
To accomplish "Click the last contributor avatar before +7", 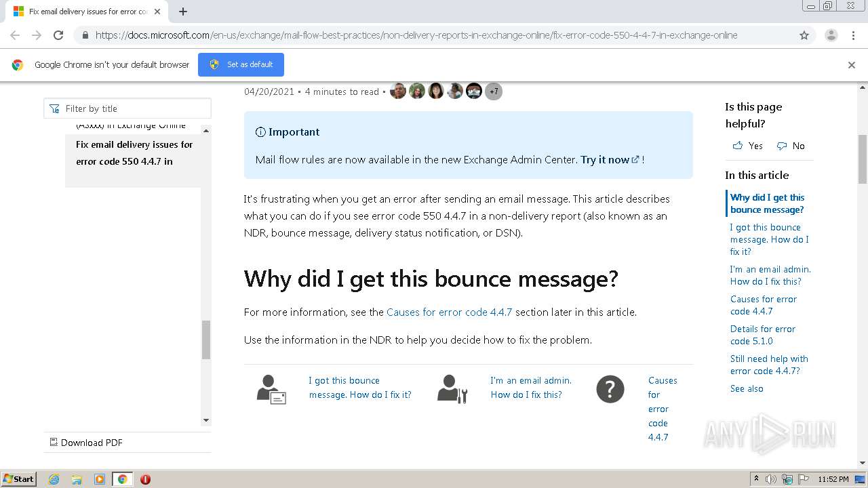I will pyautogui.click(x=474, y=91).
